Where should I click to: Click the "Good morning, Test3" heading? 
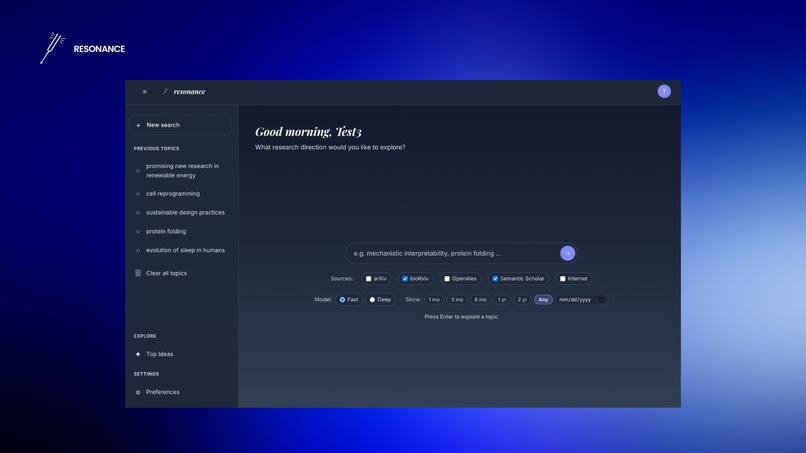click(x=308, y=132)
